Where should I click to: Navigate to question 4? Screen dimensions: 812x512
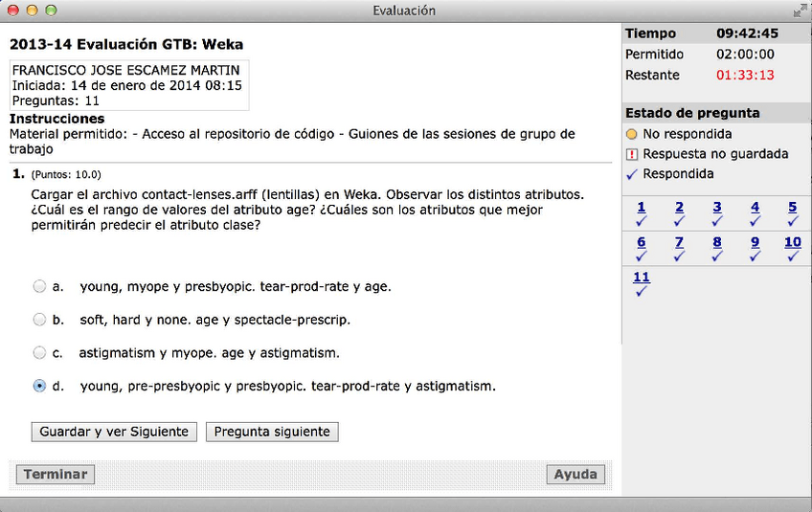755,208
